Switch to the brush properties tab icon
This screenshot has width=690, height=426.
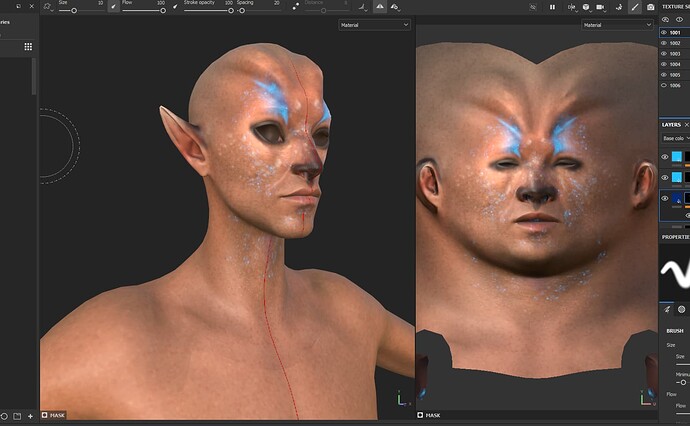click(x=667, y=309)
